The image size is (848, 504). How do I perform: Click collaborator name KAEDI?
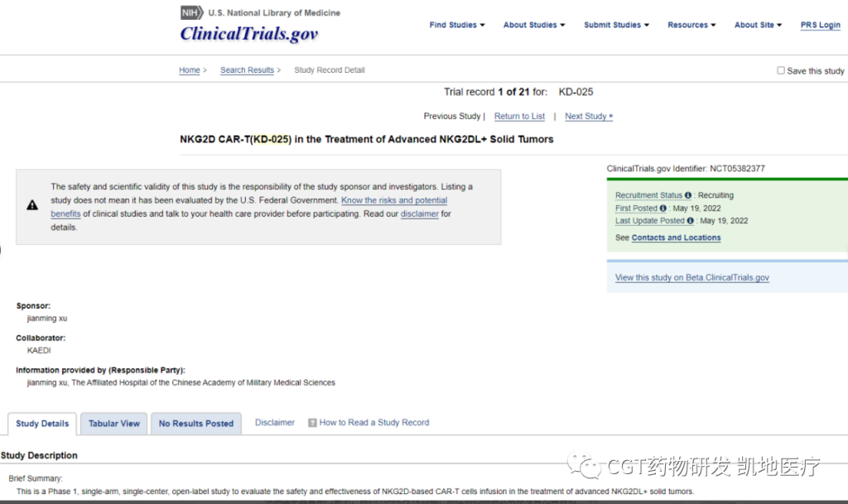coord(39,350)
